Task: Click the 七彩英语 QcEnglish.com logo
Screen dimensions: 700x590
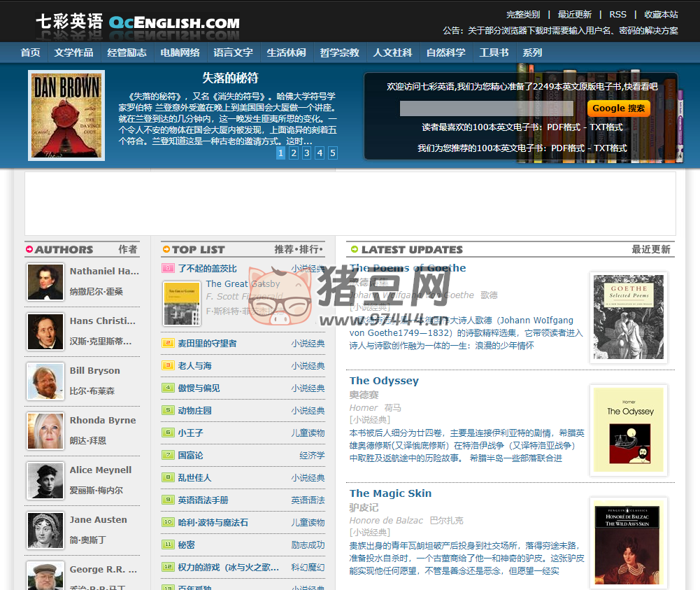Action: point(138,22)
